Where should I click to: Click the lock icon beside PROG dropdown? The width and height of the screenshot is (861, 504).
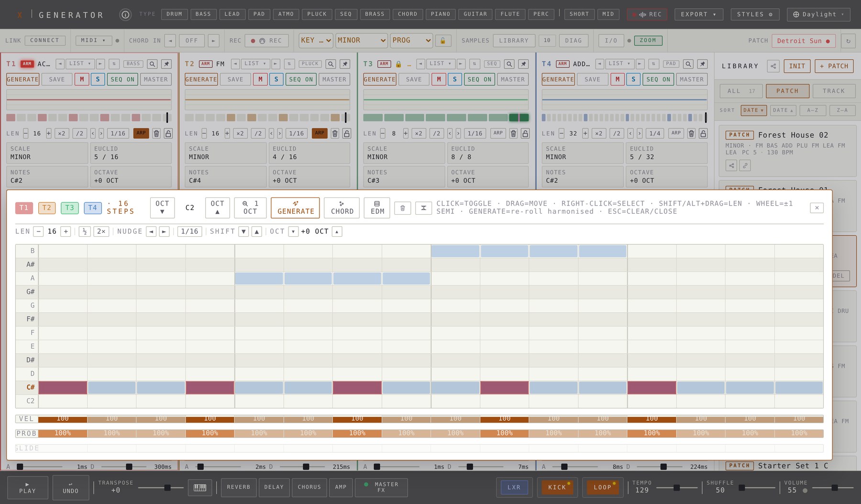[x=443, y=41]
